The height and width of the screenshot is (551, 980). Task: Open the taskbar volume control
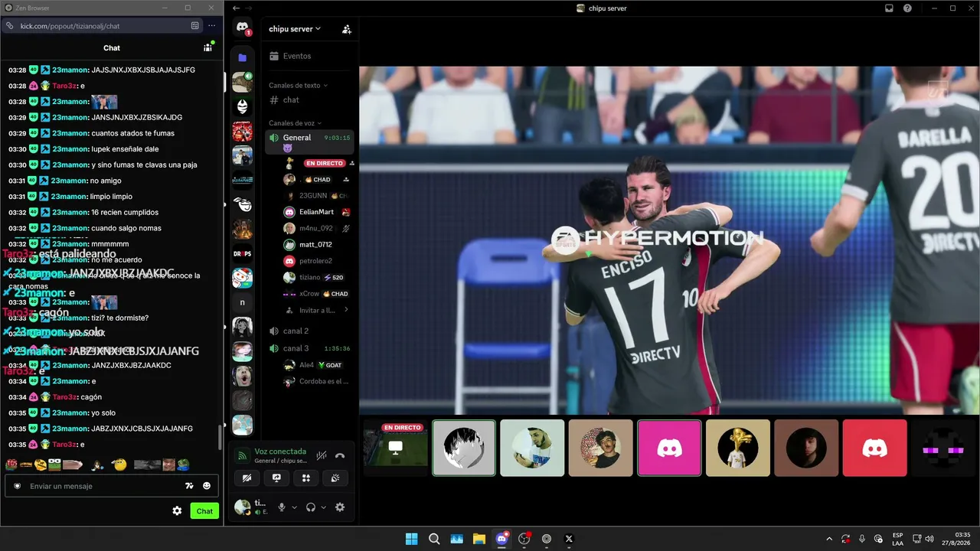tap(929, 539)
